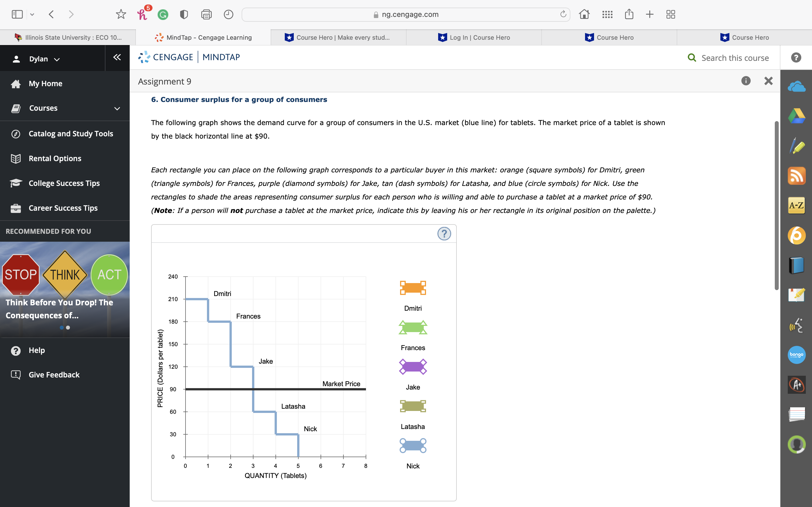Image resolution: width=812 pixels, height=507 pixels.
Task: Click the assignment info icon
Action: (745, 81)
